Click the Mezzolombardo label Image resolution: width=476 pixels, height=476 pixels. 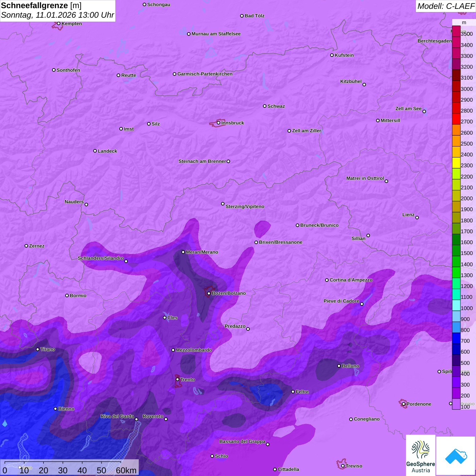(x=194, y=350)
